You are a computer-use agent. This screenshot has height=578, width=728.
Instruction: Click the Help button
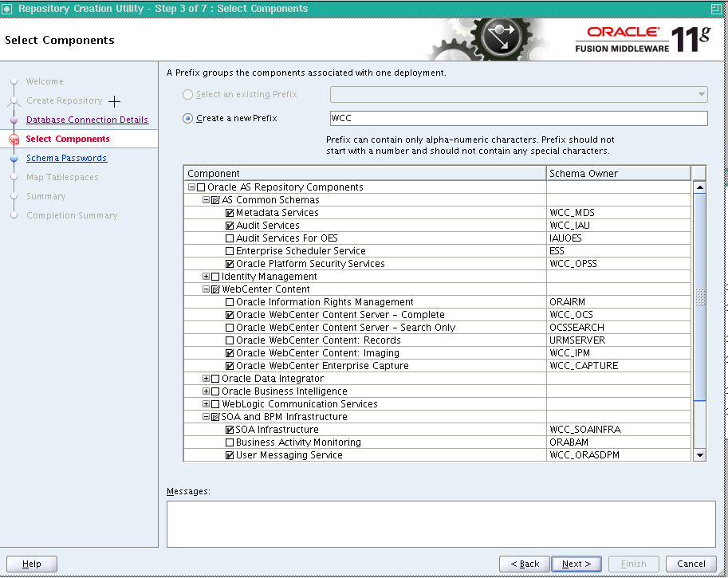point(32,564)
